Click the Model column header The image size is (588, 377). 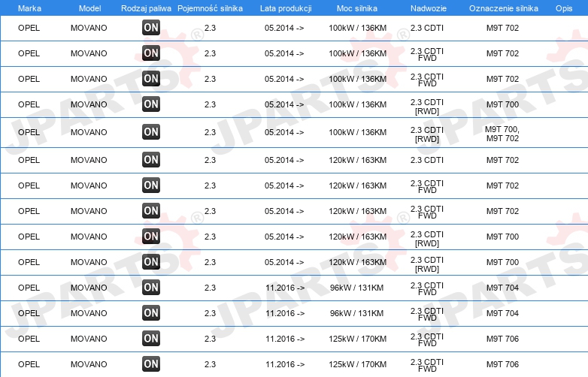click(x=89, y=8)
